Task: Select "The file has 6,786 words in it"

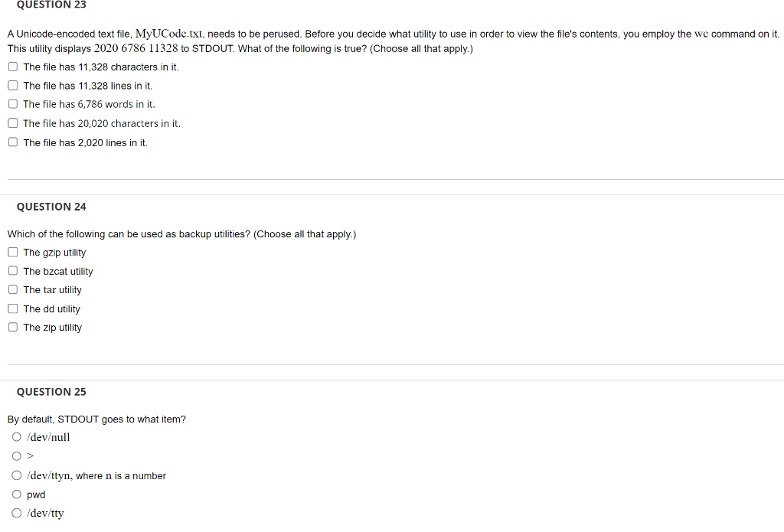Action: (x=12, y=103)
